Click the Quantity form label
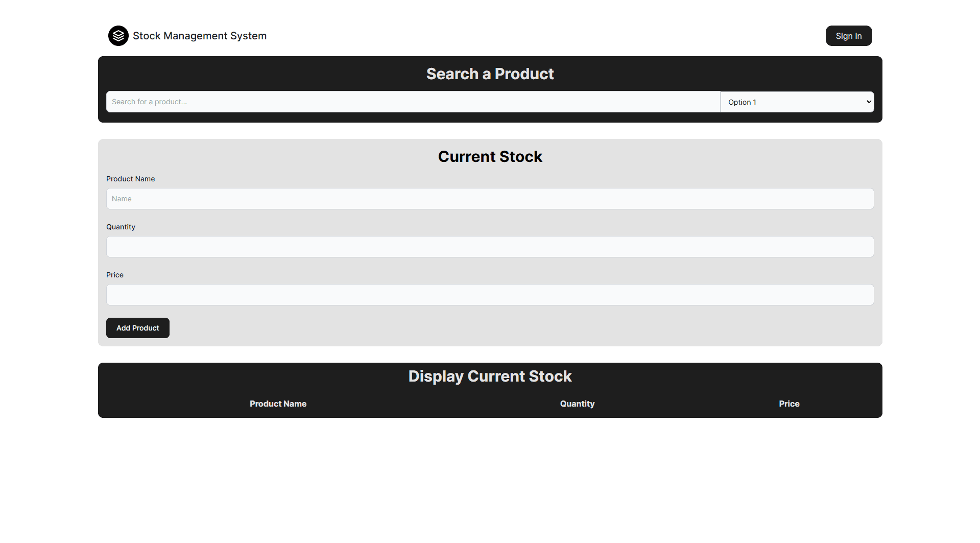Screen dimensions: 980x543 tap(121, 227)
